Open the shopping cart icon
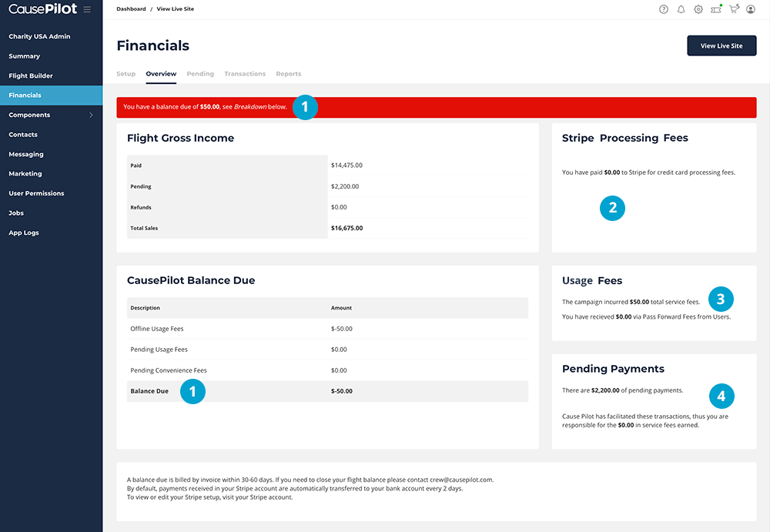 734,8
